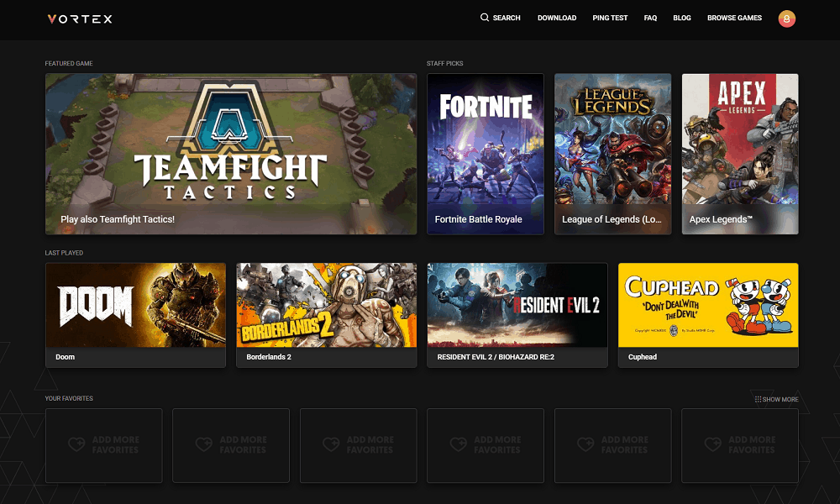Open the FAQ page
The height and width of the screenshot is (504, 840).
650,18
